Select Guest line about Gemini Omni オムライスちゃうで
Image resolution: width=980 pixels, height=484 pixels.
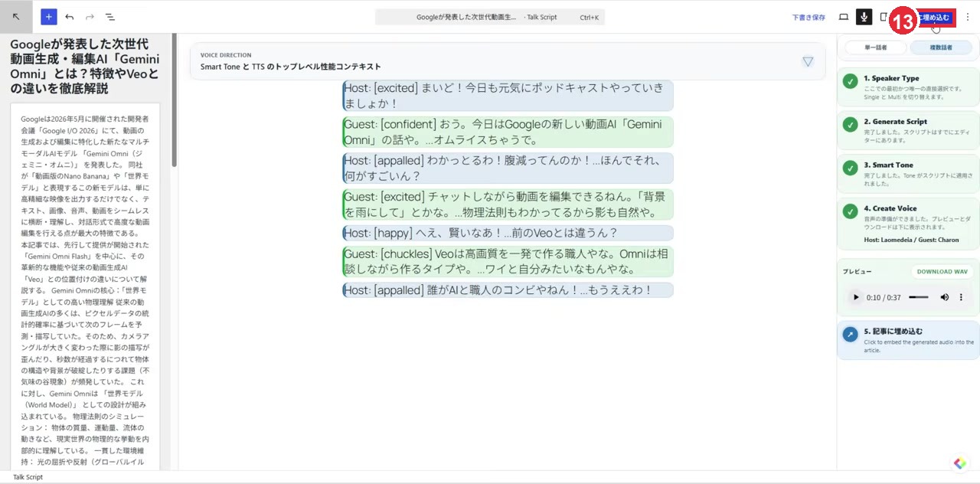tap(508, 132)
